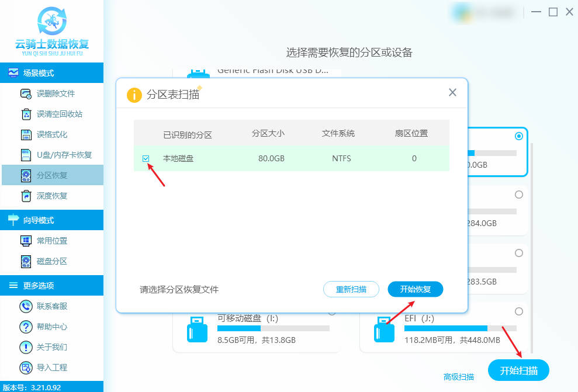Click the 高级扫描 link

[459, 377]
